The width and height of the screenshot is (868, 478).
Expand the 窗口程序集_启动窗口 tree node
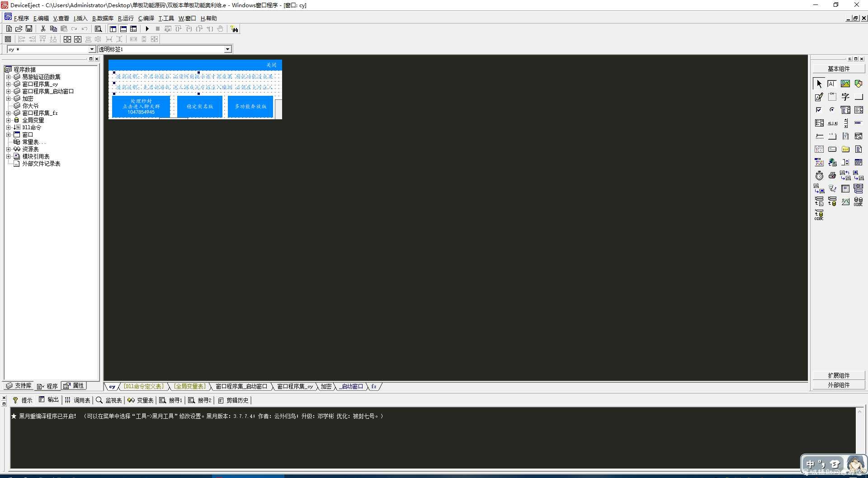click(x=8, y=91)
